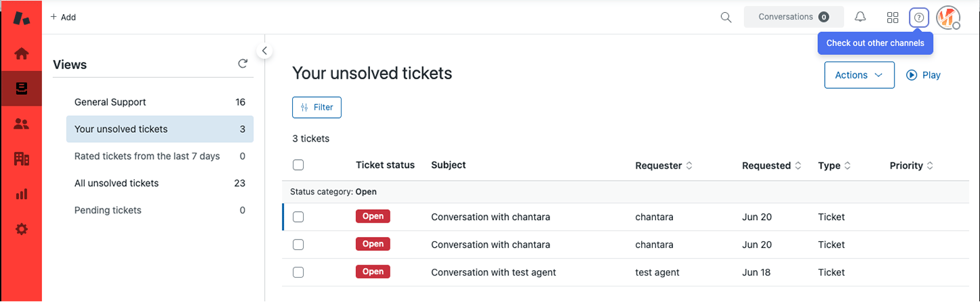This screenshot has height=302, width=980.
Task: Open the Customers icon in sidebar
Action: point(21,124)
